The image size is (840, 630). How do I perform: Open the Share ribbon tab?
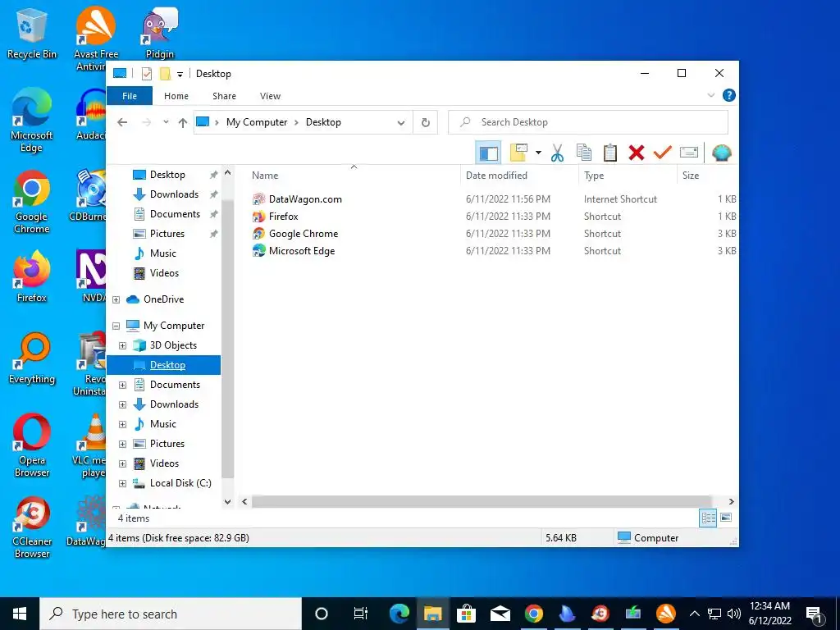click(224, 96)
